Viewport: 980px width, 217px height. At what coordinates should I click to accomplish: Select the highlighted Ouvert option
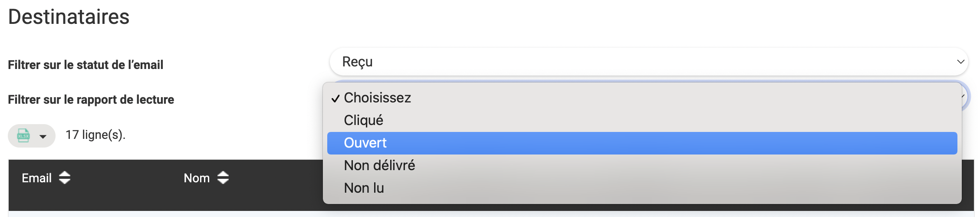pos(365,143)
